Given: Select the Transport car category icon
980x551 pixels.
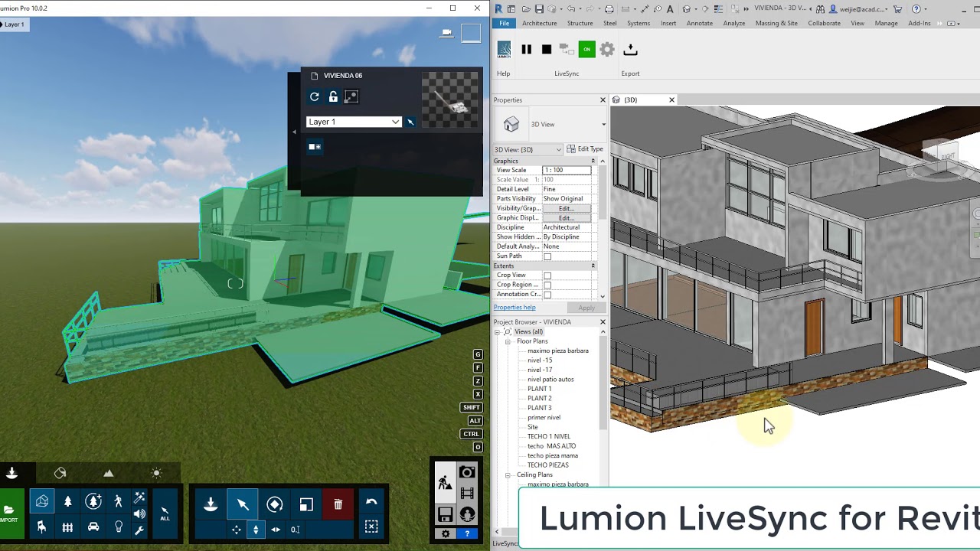Looking at the screenshot, I should pyautogui.click(x=93, y=527).
